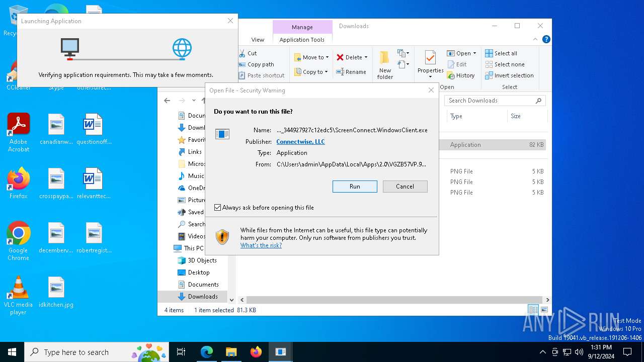Open the Connectwise, LLC publisher link
This screenshot has width=644, height=362.
300,142
